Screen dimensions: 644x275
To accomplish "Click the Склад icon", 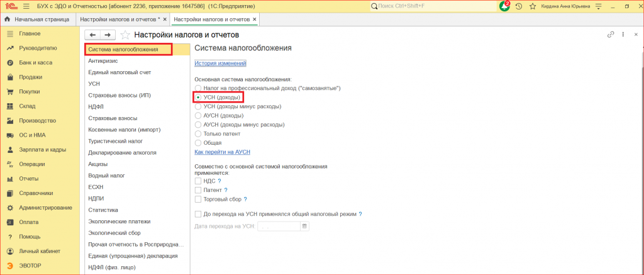I will point(10,106).
